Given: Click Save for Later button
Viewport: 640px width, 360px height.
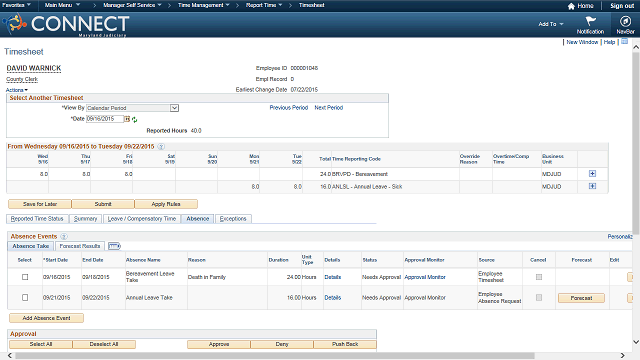Looking at the screenshot, I should point(40,204).
